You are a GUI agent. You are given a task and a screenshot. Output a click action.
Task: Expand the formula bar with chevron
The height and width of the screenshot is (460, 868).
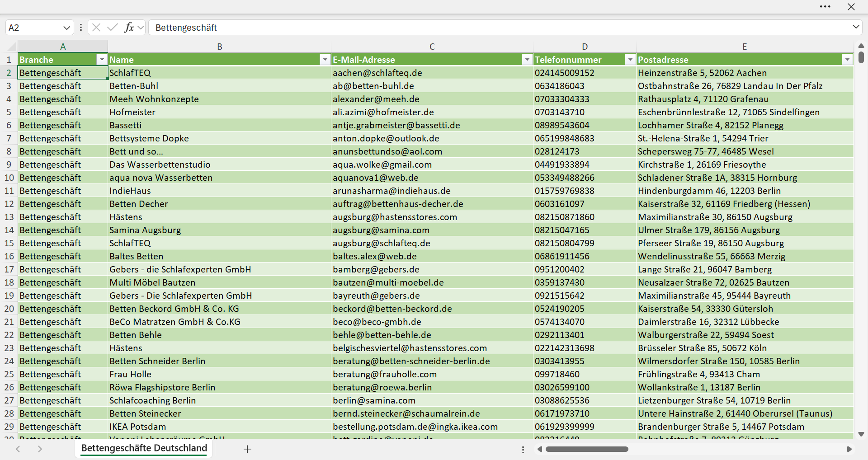tap(856, 27)
